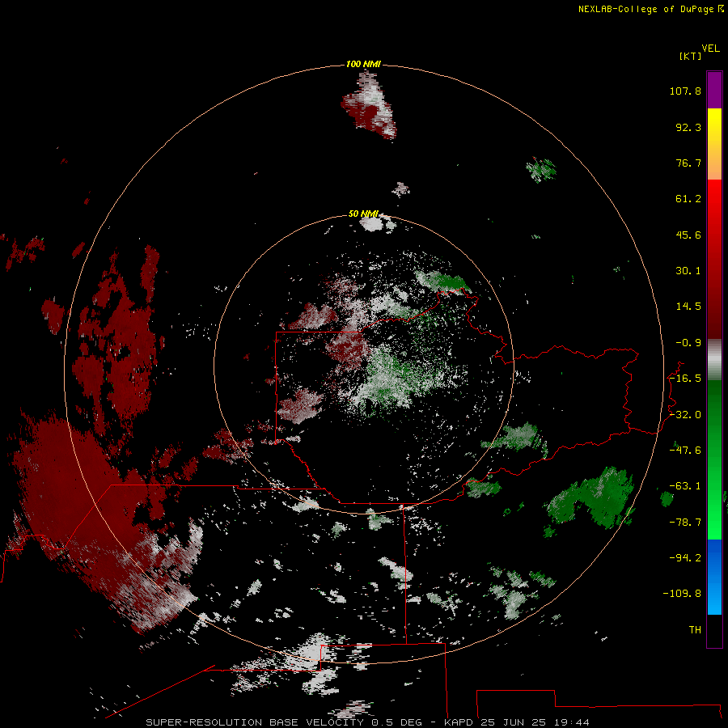This screenshot has height=728, width=728.
Task: Click the -109.8 velocity scale value
Action: [683, 594]
